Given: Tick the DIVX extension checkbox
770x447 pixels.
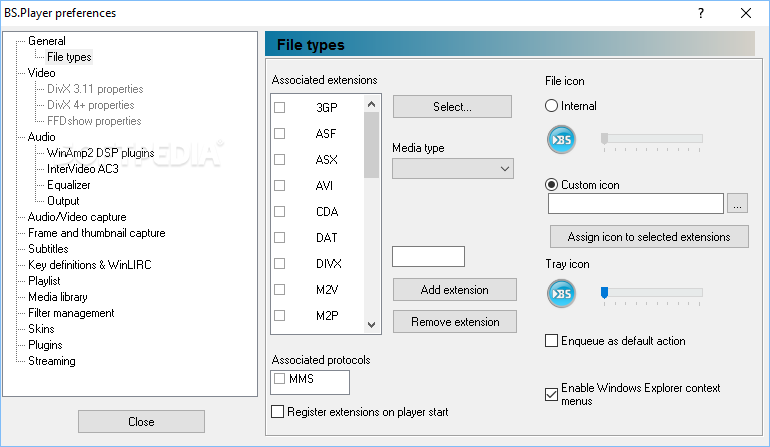Looking at the screenshot, I should (x=279, y=264).
